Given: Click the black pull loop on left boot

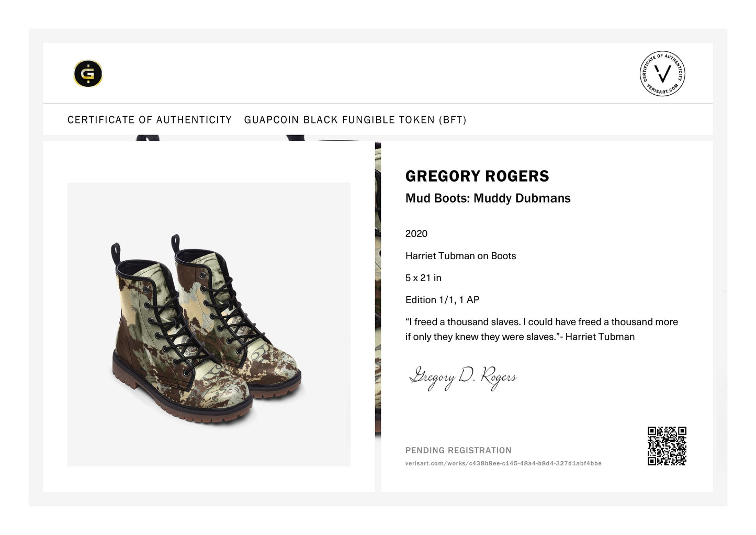Looking at the screenshot, I should tap(116, 252).
